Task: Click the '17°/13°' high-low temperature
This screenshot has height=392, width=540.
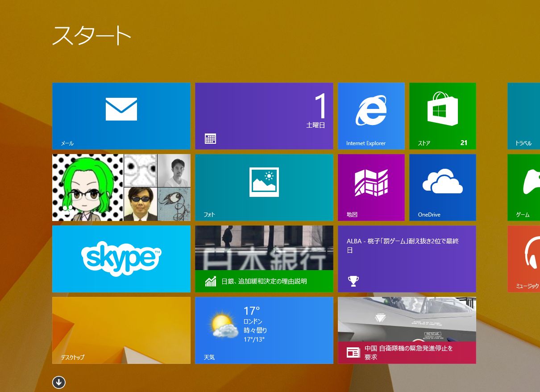Action: [254, 339]
